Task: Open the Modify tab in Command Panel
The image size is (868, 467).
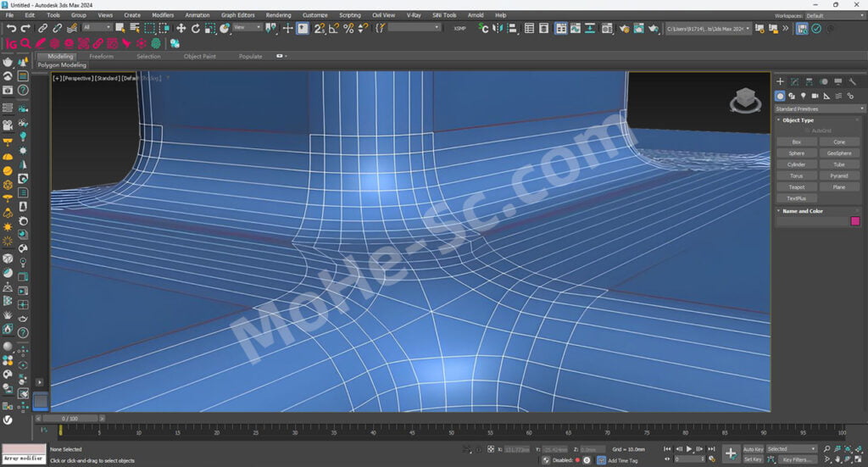Action: [x=794, y=81]
